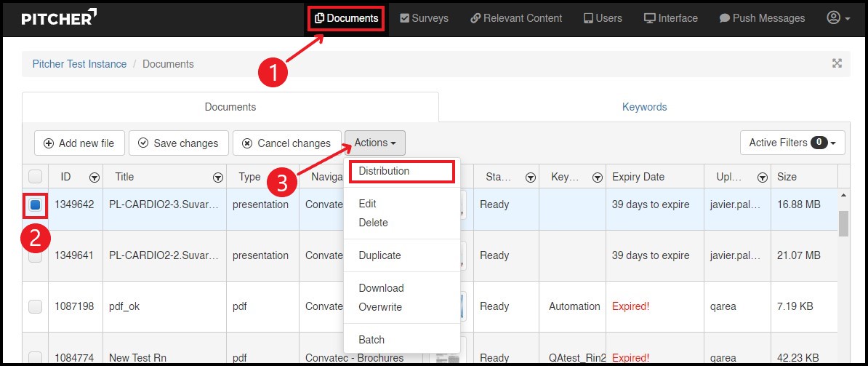Uncheck the row 1349642 checkbox
This screenshot has height=366, width=868.
[35, 205]
